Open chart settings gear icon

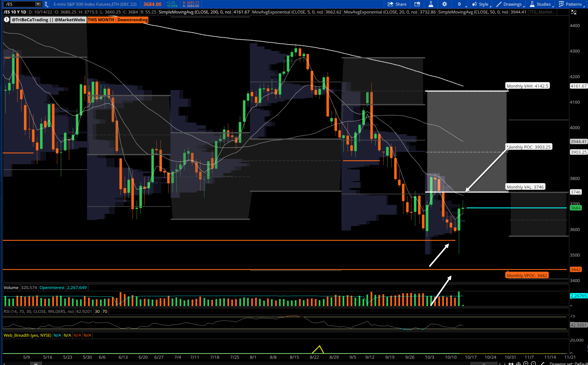(x=444, y=4)
